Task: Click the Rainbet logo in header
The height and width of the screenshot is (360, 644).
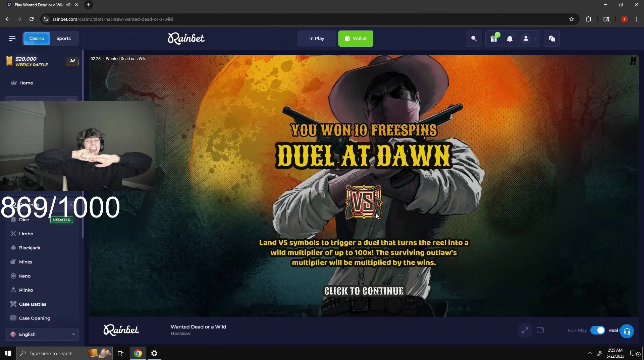Action: [186, 39]
